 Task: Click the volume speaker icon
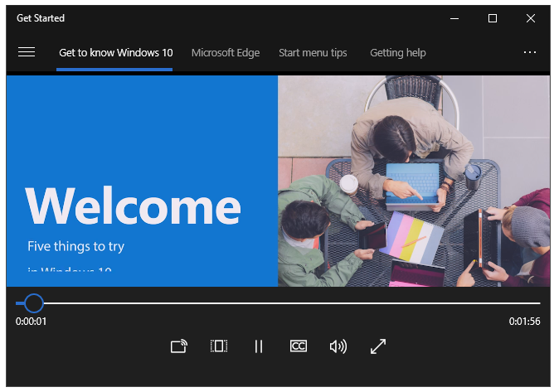tap(338, 346)
